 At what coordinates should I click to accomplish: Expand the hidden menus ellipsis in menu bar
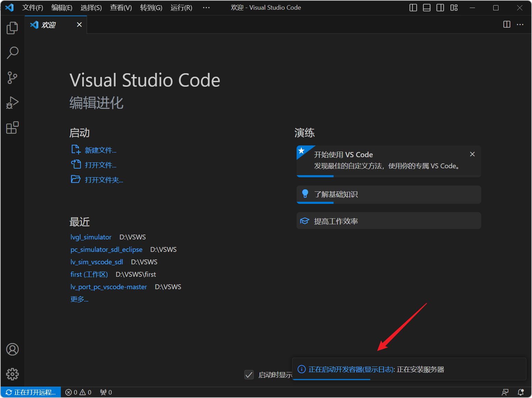(x=206, y=8)
